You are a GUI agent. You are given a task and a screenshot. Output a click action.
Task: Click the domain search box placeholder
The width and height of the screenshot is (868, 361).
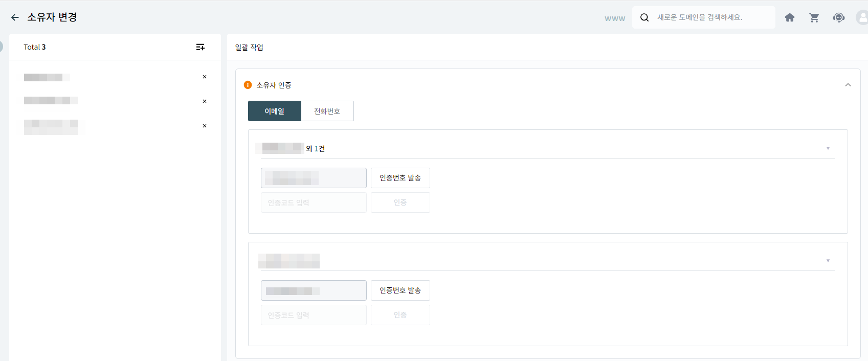[x=700, y=17]
